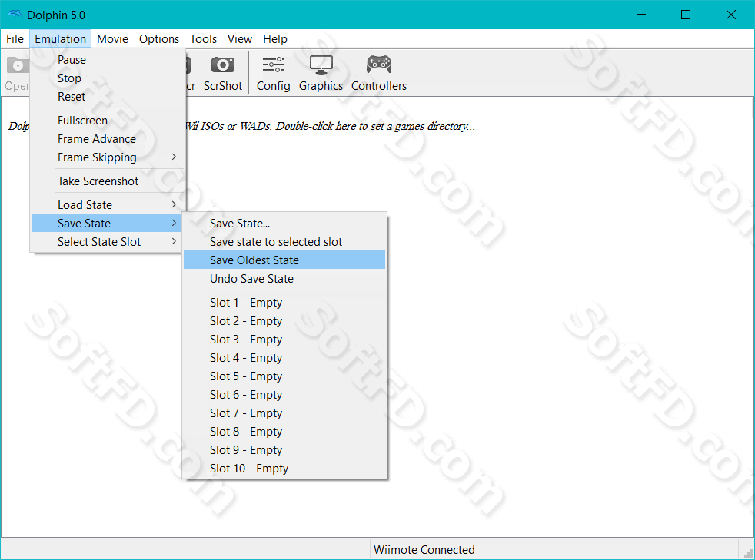This screenshot has width=755, height=560.
Task: Choose Save state to selected slot
Action: (284, 242)
